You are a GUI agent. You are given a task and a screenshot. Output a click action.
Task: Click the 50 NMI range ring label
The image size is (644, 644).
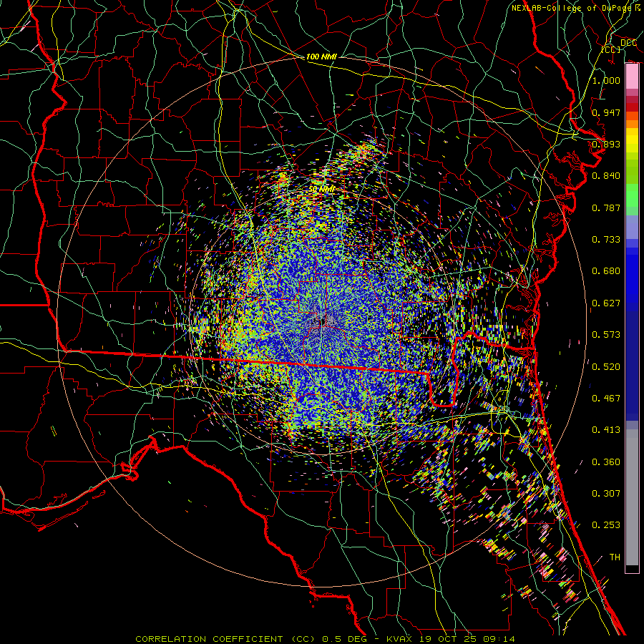(x=321, y=189)
